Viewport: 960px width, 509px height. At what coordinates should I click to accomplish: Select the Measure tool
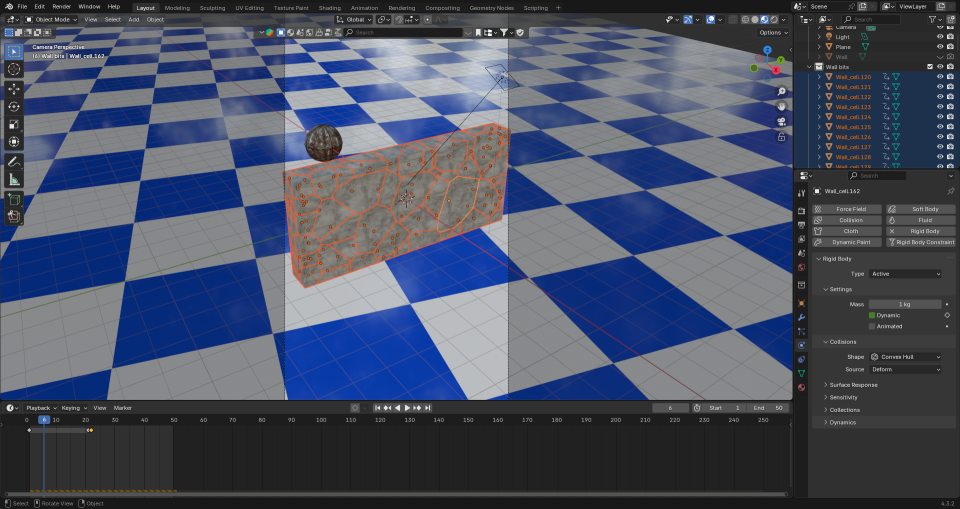click(14, 179)
